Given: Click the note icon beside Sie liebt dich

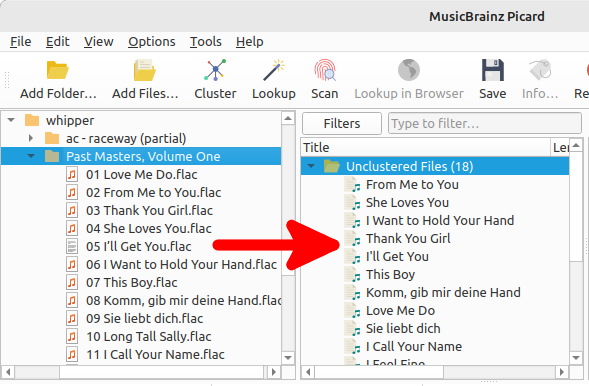Looking at the screenshot, I should [352, 329].
